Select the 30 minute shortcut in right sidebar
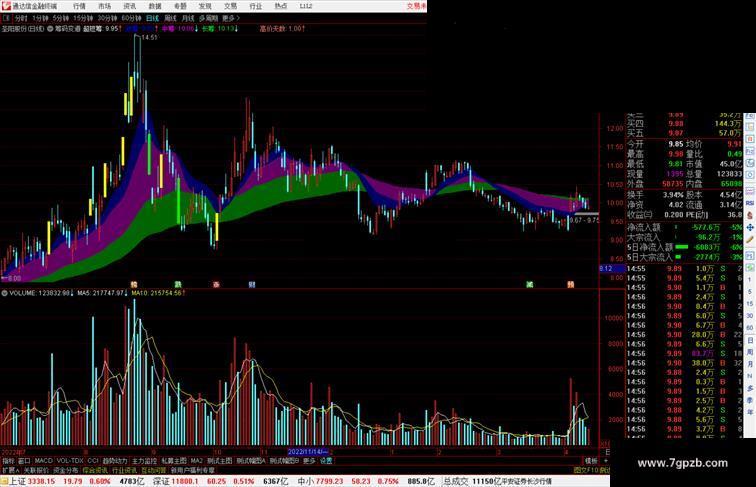 point(750,316)
